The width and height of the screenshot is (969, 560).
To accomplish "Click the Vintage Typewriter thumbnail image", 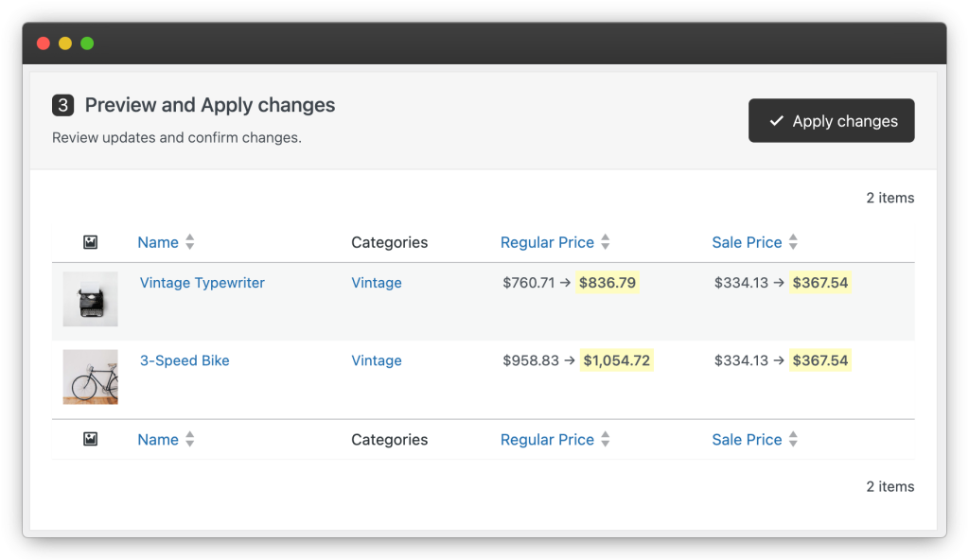I will pos(90,299).
